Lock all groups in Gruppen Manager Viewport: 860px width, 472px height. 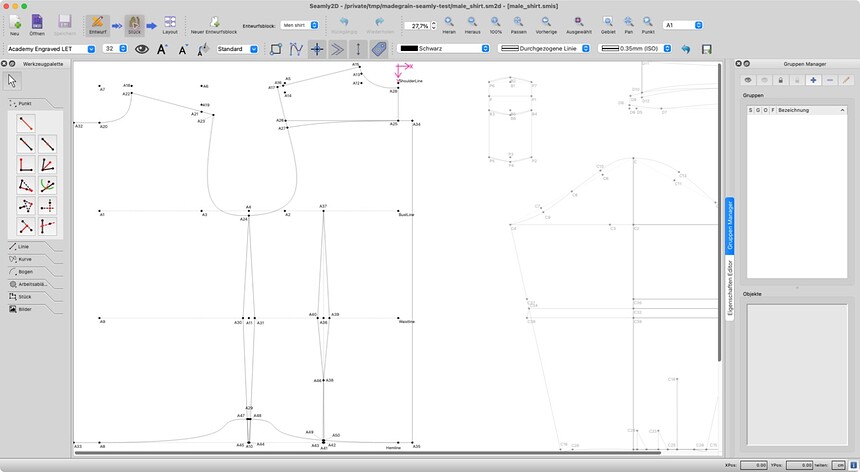click(780, 80)
